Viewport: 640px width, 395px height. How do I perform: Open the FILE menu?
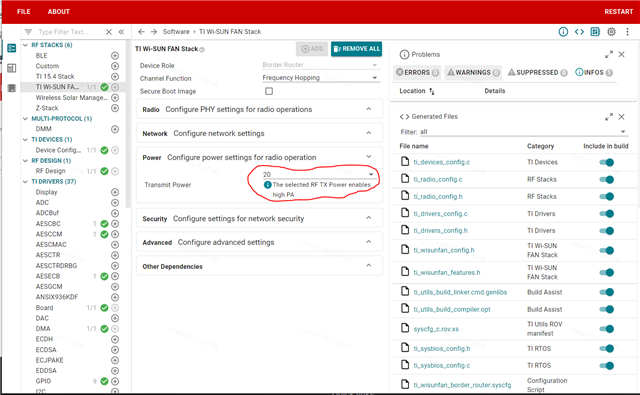point(24,11)
